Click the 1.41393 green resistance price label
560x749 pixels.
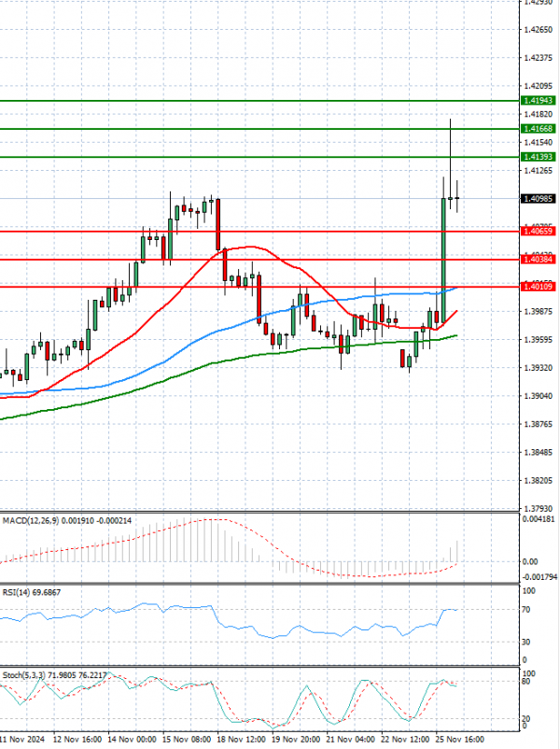click(538, 157)
